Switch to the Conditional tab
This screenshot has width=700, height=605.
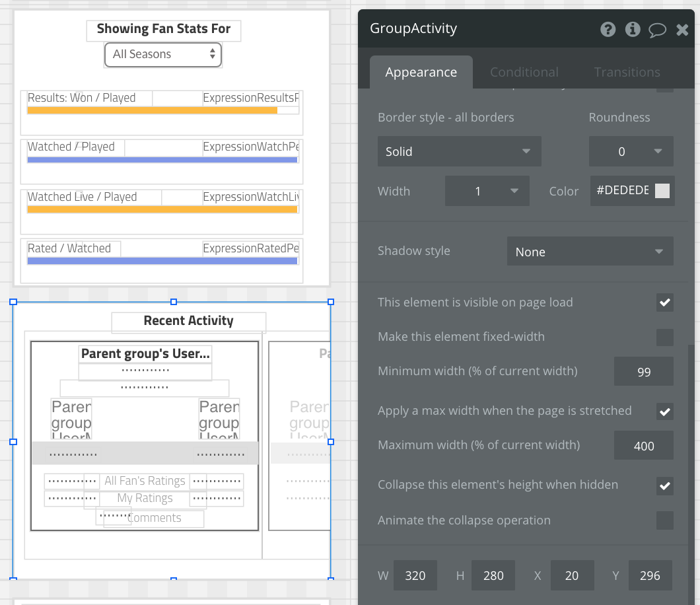coord(524,72)
